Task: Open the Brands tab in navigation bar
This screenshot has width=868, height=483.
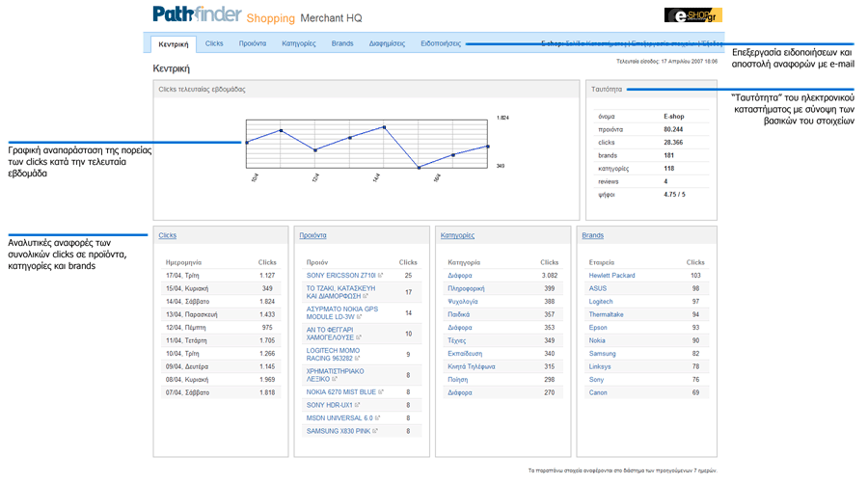Action: point(342,43)
